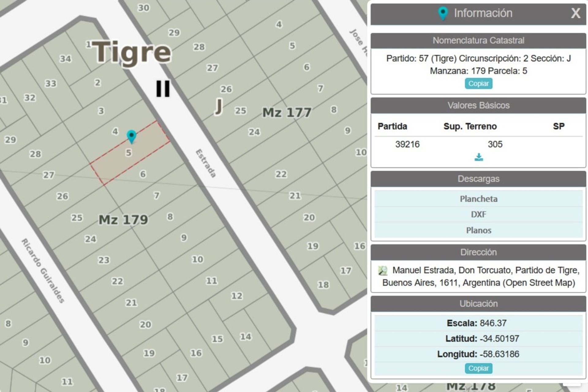This screenshot has width=588, height=392.
Task: Download the DXF file
Action: click(478, 215)
